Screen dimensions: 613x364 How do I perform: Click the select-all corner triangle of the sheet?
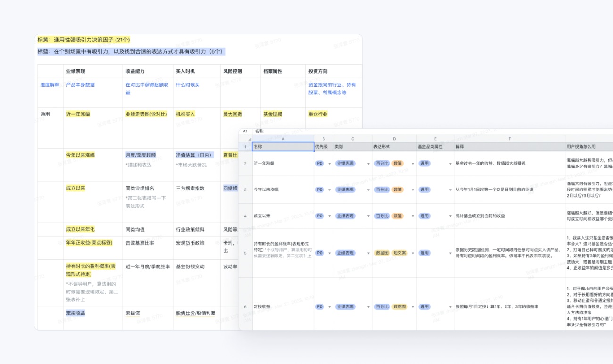[249, 140]
